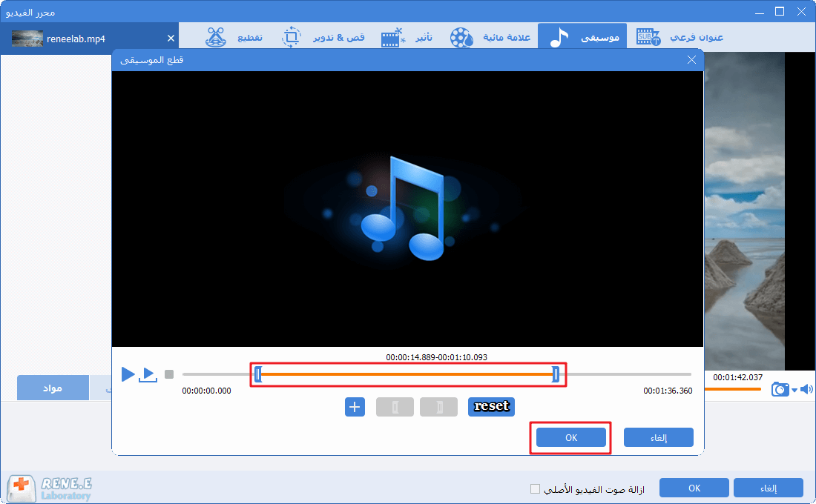Click the watermark reel icon in the toolbar

461,38
